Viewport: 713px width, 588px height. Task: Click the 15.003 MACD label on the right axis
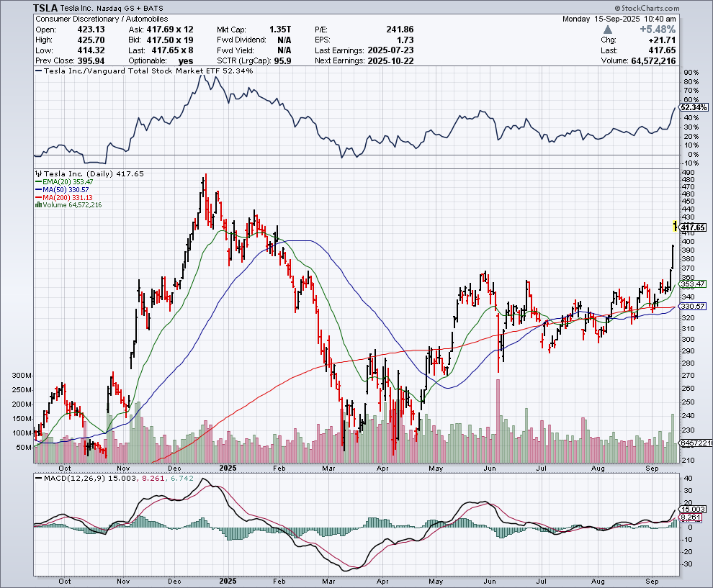coord(693,510)
